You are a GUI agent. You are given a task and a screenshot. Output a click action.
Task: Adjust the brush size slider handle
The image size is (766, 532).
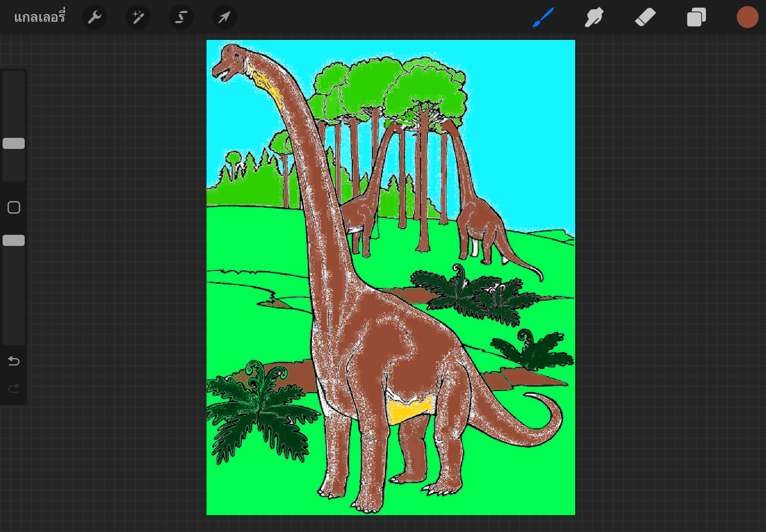click(x=13, y=143)
